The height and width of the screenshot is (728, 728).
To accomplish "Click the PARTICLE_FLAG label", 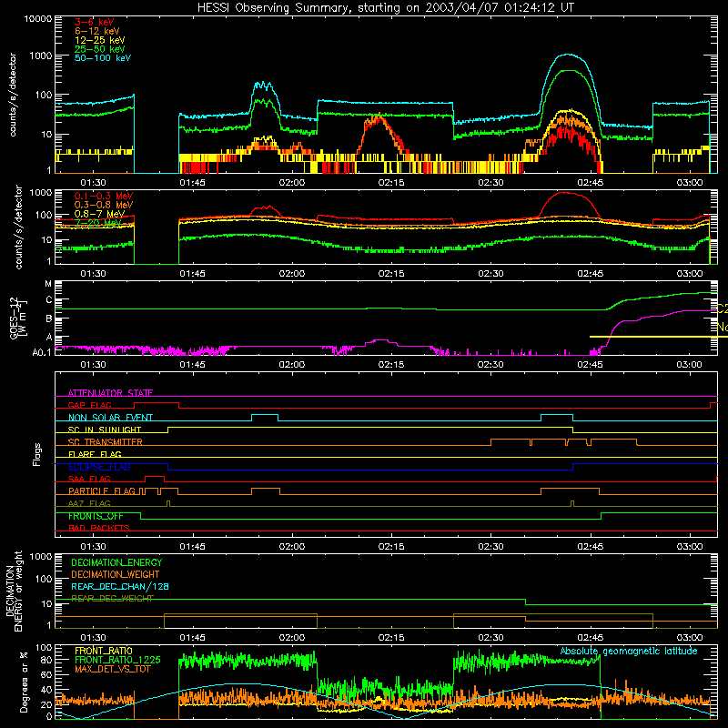I will pos(102,491).
